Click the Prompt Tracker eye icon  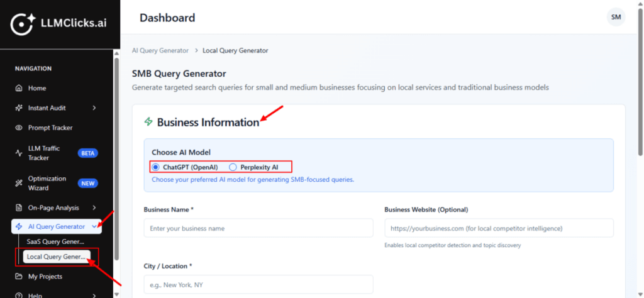point(19,128)
